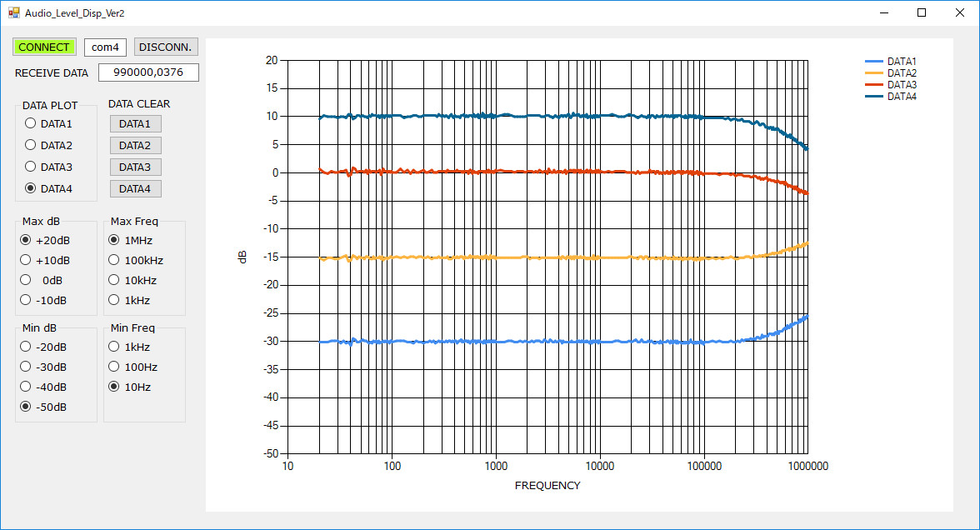Select 100kHz as Max Freq
The image size is (980, 530).
click(114, 260)
